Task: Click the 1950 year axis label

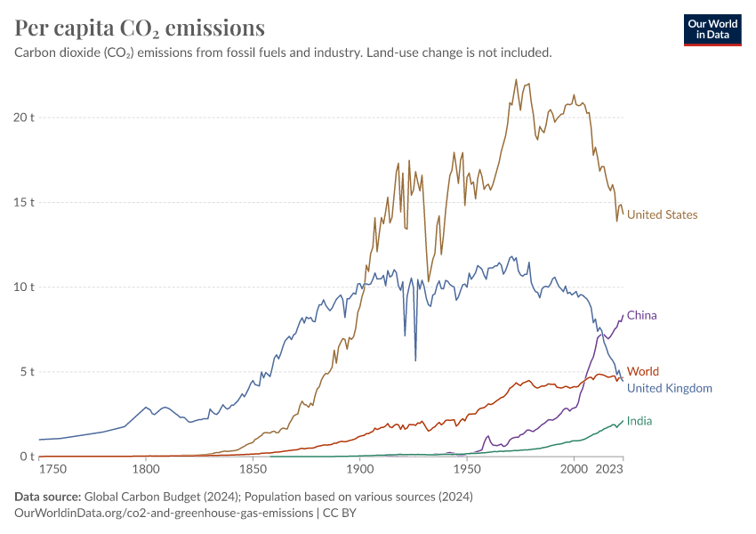Action: tap(467, 469)
